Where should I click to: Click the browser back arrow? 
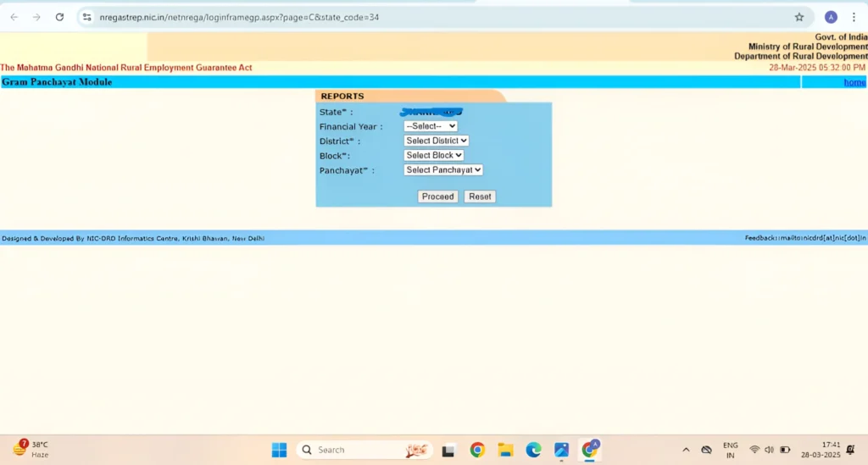click(14, 17)
